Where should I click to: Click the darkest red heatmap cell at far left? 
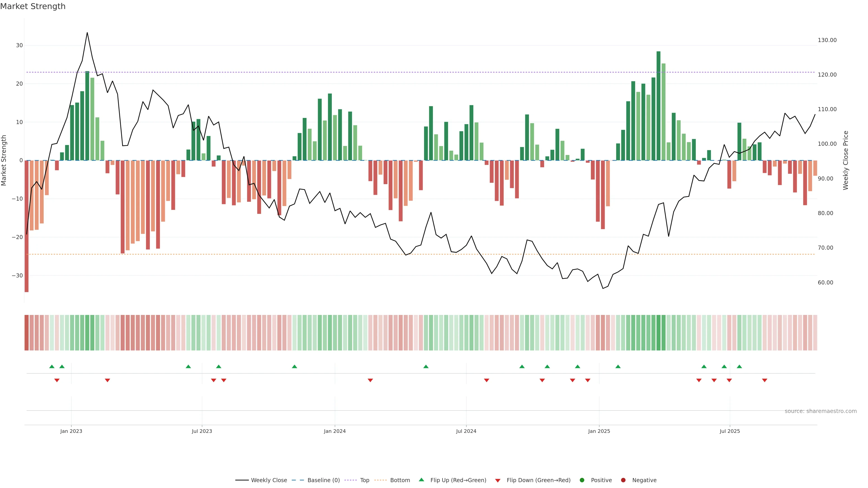pyautogui.click(x=27, y=332)
